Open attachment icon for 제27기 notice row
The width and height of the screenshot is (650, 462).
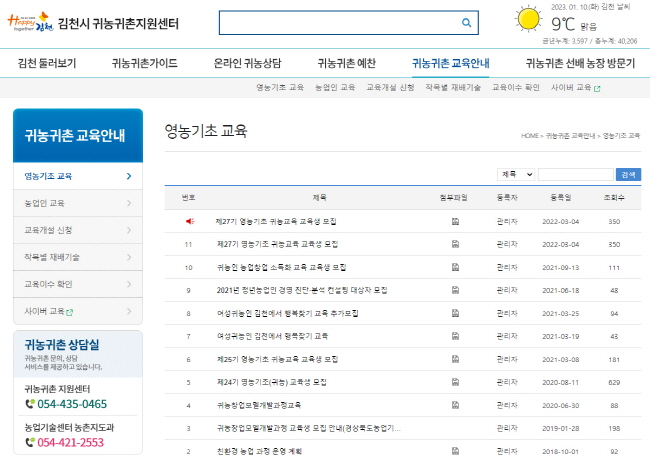tap(455, 221)
